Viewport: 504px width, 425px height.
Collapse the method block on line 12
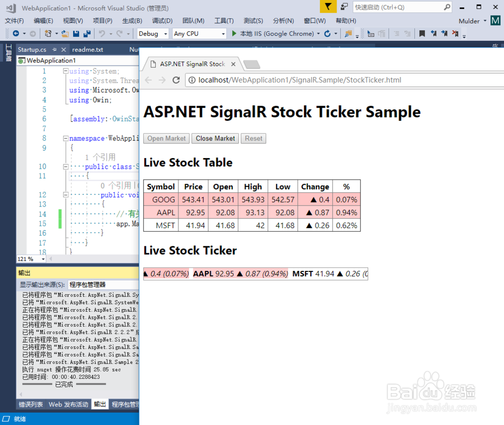[66, 195]
